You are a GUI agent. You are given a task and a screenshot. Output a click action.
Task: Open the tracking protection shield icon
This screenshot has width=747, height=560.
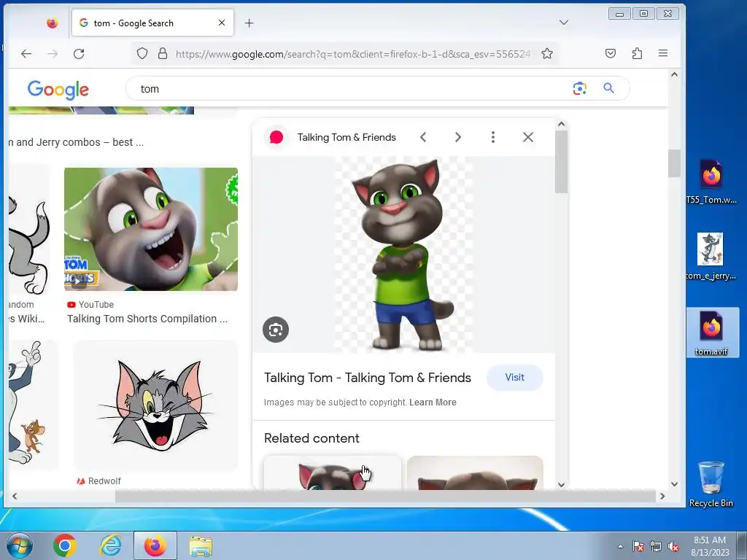142,53
